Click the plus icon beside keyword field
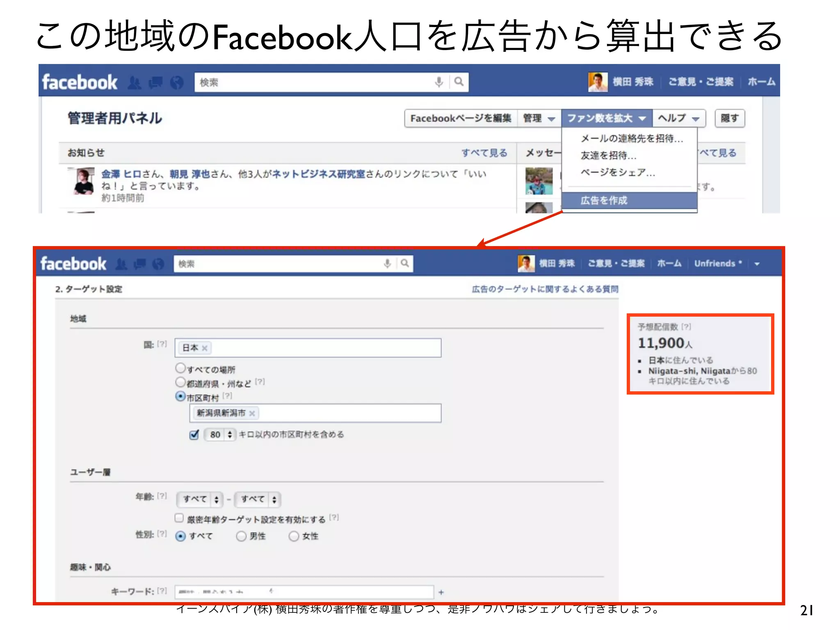The image size is (840, 630). 441,592
